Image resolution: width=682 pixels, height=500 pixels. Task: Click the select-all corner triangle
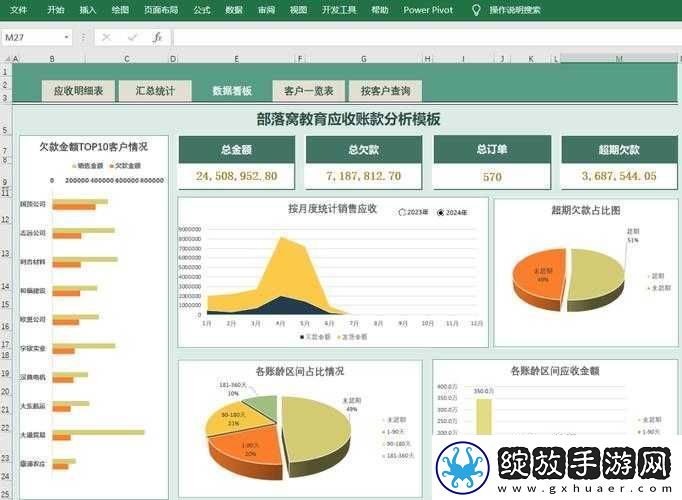click(x=6, y=59)
